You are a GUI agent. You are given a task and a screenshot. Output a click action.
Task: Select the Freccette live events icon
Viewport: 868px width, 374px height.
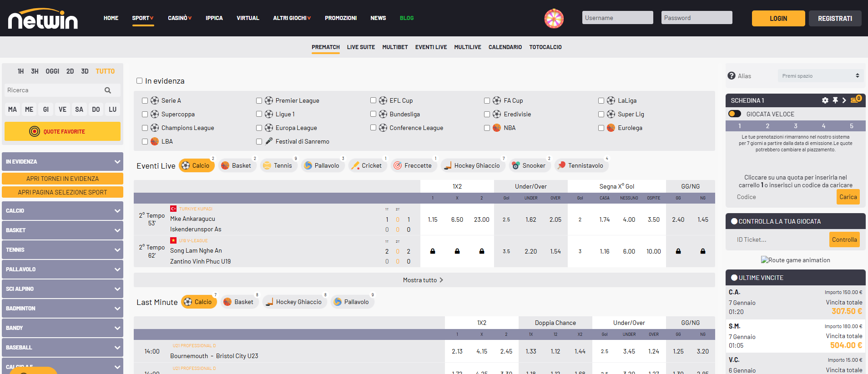[398, 166]
